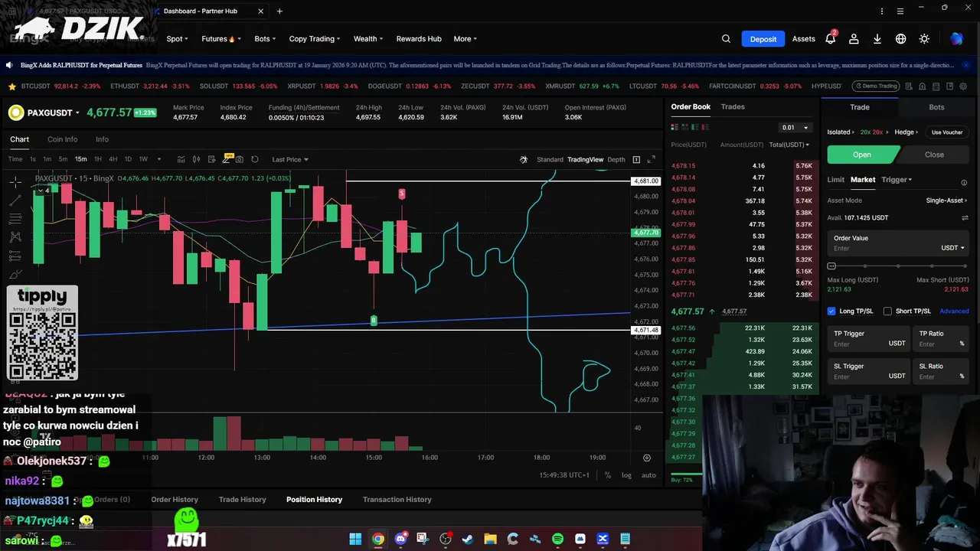The height and width of the screenshot is (551, 980).
Task: Select the crosshair cursor tool
Action: pos(15,182)
